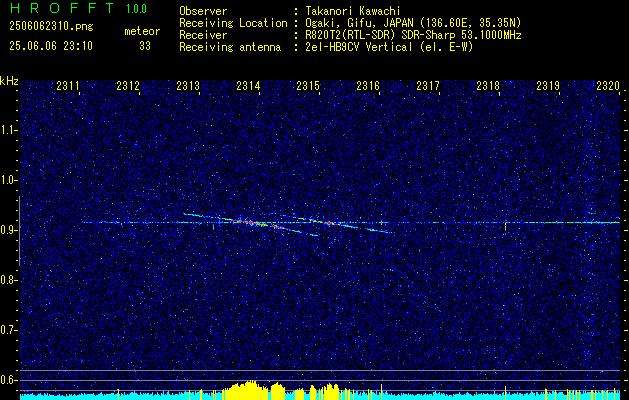
Task: Click the Receiving Location field label
Action: (233, 23)
